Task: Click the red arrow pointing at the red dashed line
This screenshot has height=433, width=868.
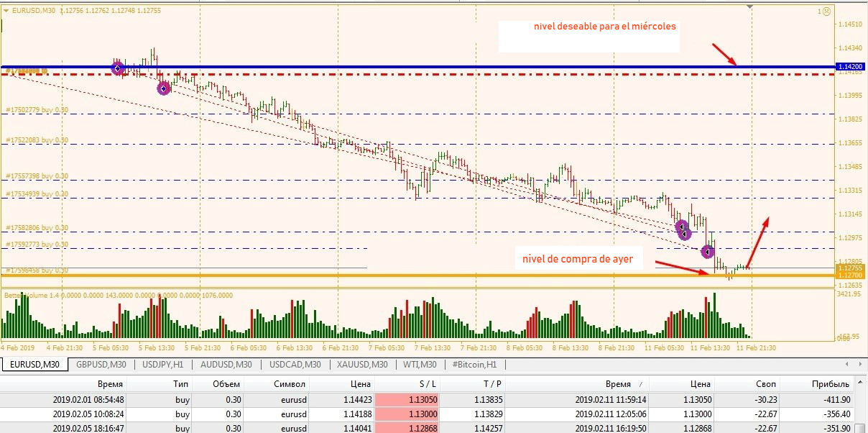Action: [x=724, y=54]
